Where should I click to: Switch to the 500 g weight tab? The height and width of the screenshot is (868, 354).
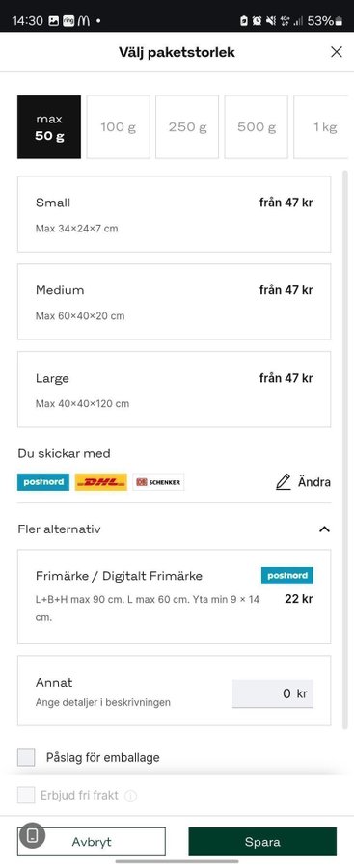[257, 126]
